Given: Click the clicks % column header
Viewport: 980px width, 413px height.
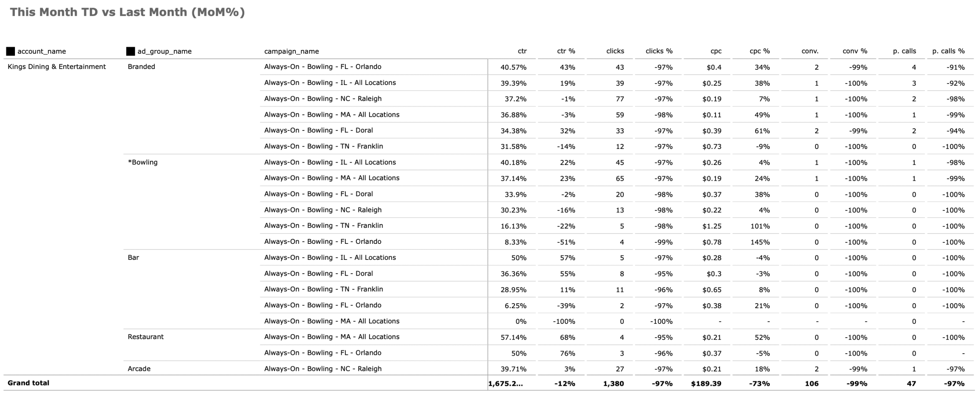Looking at the screenshot, I should pyautogui.click(x=659, y=51).
